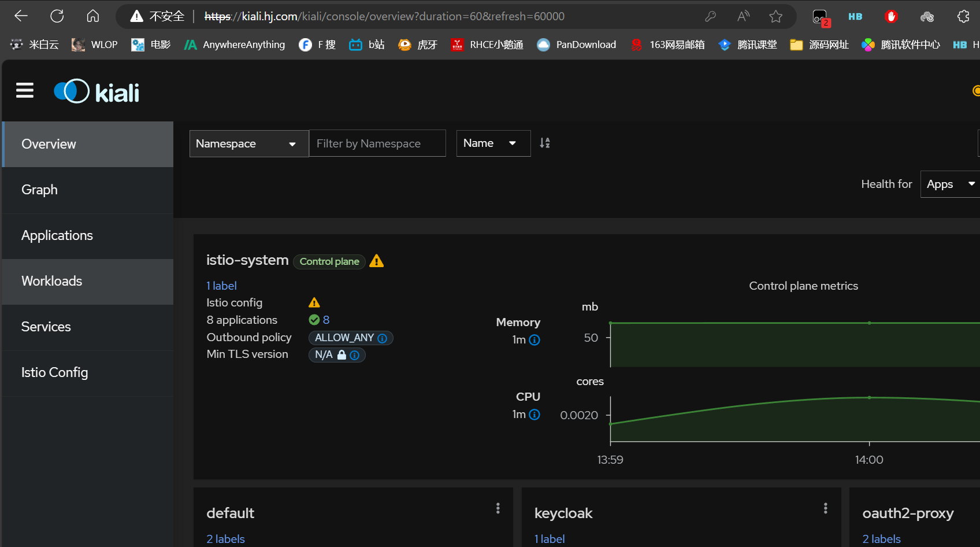Image resolution: width=980 pixels, height=547 pixels.
Task: Click the default namespace 2 labels link
Action: pos(225,539)
